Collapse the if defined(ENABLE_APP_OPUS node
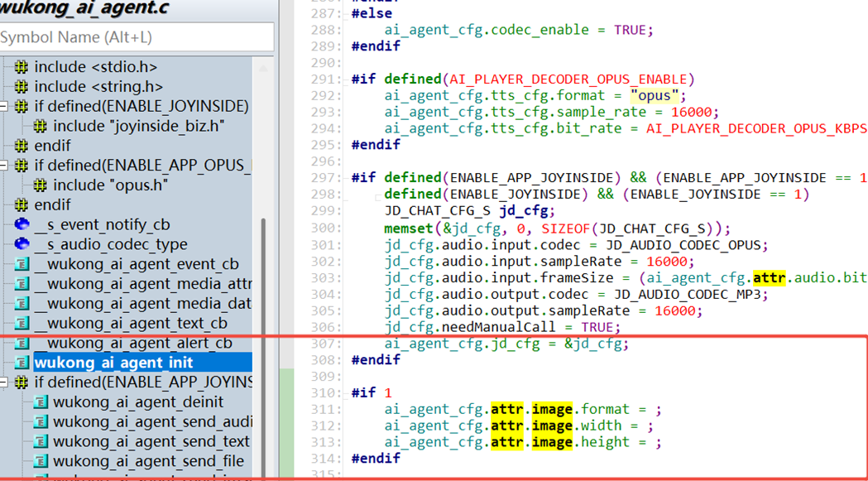The image size is (868, 481). click(4, 165)
